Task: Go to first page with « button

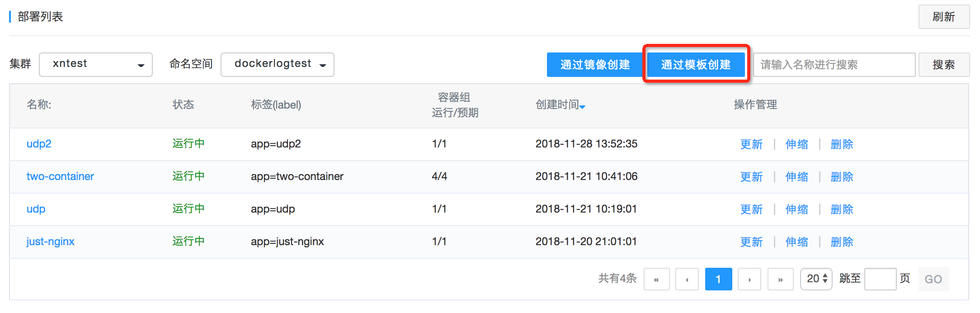Action: point(656,279)
